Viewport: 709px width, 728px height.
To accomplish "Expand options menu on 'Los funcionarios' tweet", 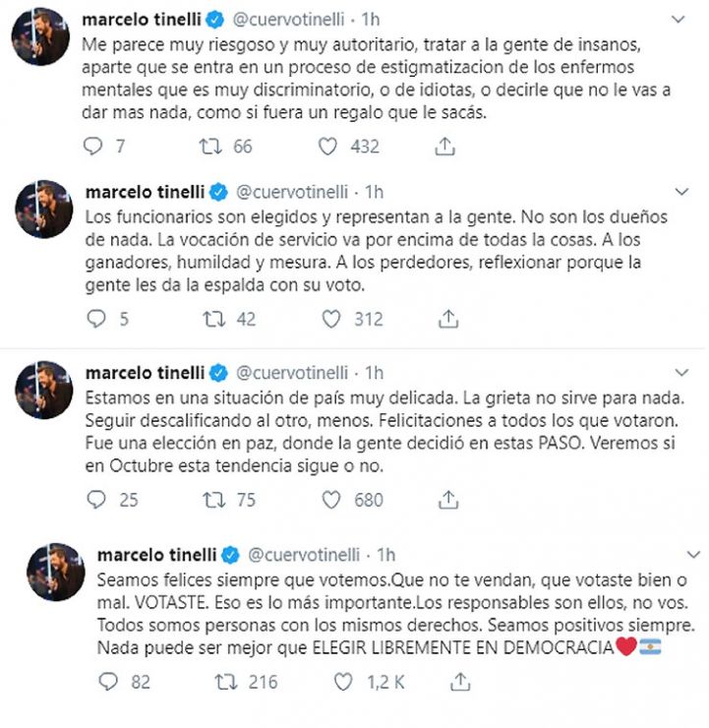I will point(679,191).
